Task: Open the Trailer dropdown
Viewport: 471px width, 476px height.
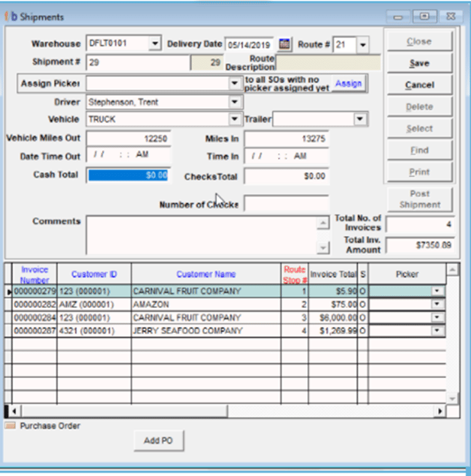Action: tap(360, 119)
